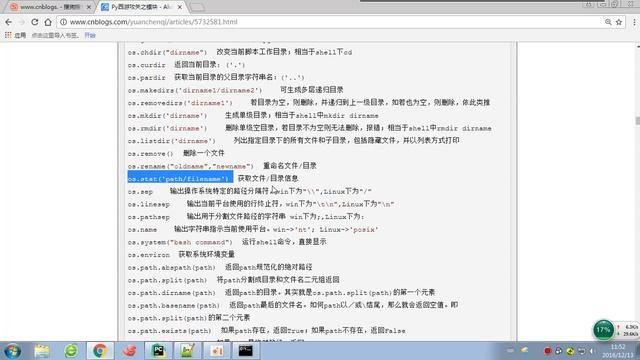The width and height of the screenshot is (640, 360).
Task: Click the site info icon in address bar
Action: [63, 22]
